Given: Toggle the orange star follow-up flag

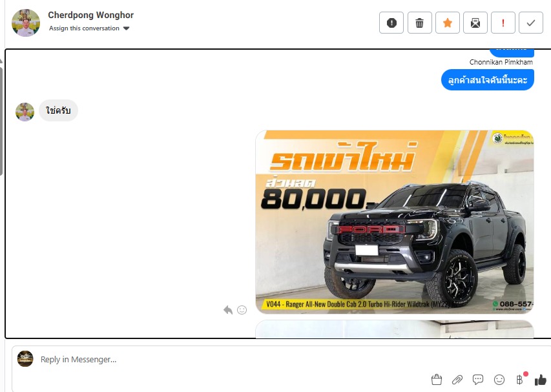Looking at the screenshot, I should [448, 23].
